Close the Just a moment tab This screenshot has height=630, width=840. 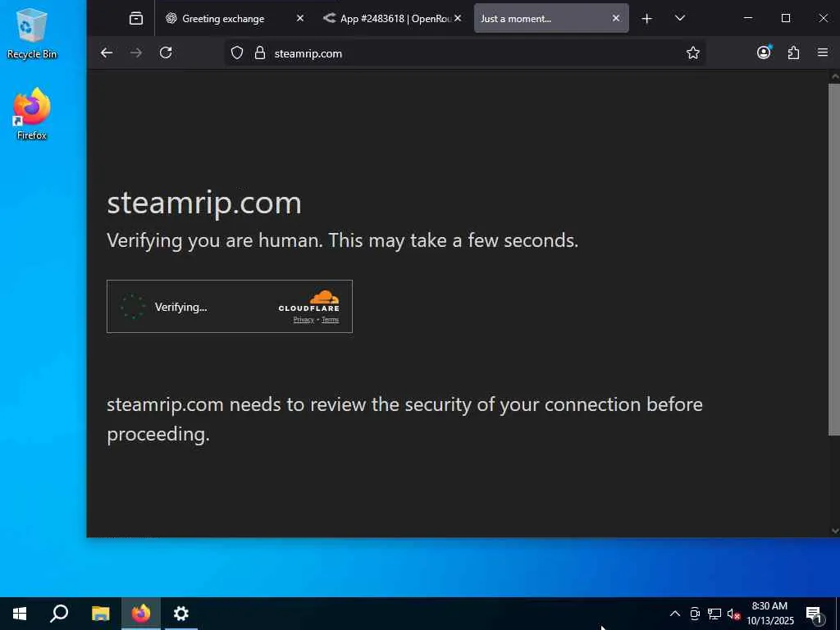[x=615, y=18]
